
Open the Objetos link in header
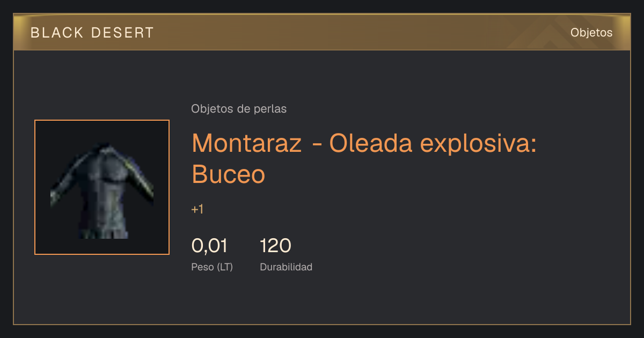591,32
